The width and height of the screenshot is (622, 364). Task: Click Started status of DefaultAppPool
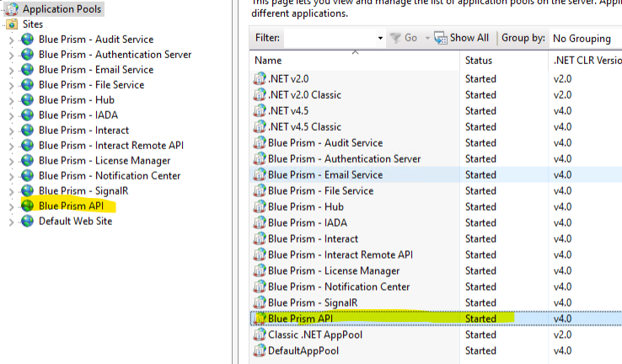(x=480, y=351)
